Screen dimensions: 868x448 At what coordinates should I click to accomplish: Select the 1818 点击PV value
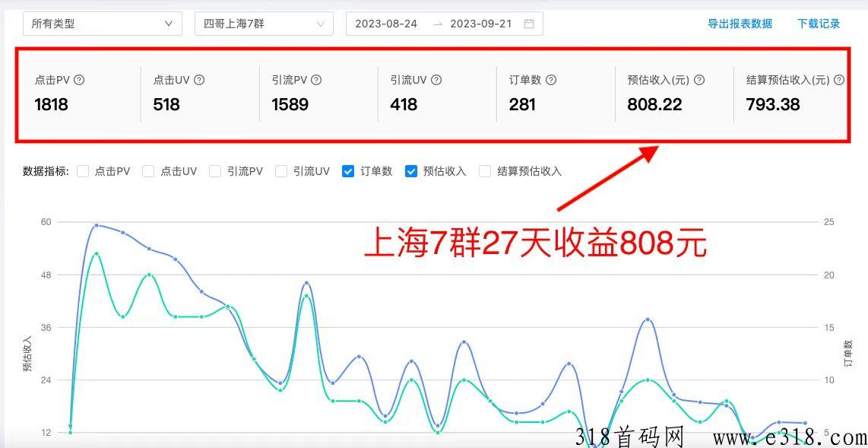pos(51,104)
